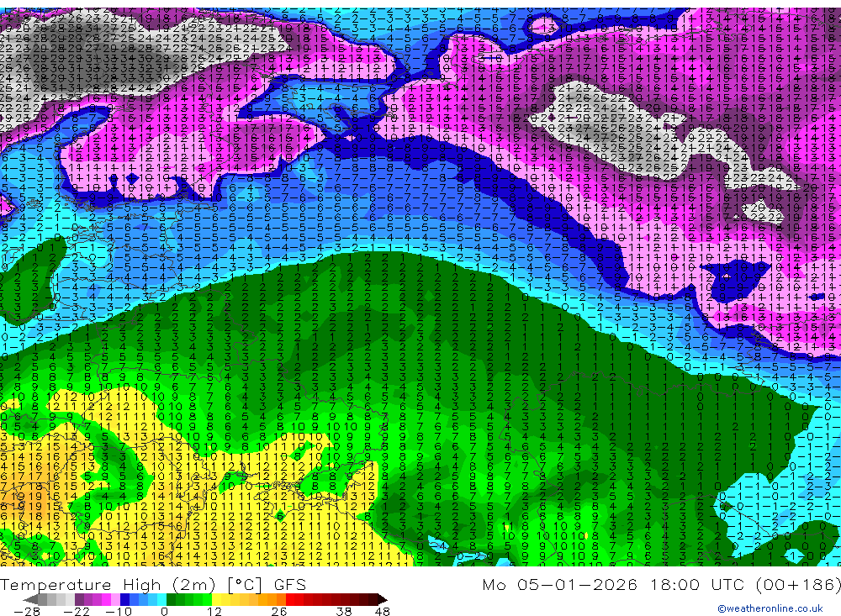
Task: Click the '-10' legend label
Action: tap(119, 612)
